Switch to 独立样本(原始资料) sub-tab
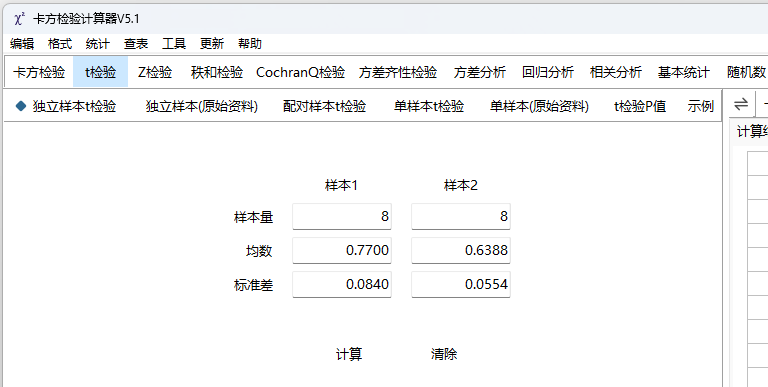Viewport: 768px width, 387px height. (x=202, y=106)
